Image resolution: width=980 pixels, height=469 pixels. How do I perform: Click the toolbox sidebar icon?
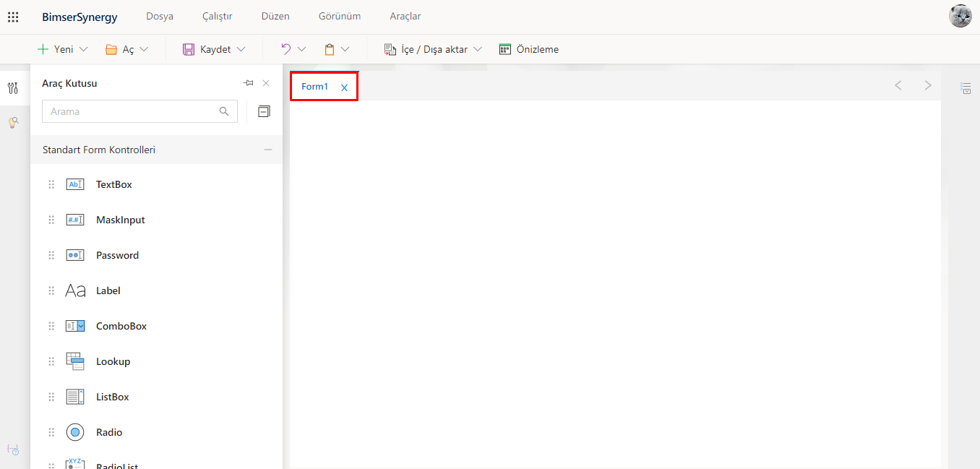[13, 88]
